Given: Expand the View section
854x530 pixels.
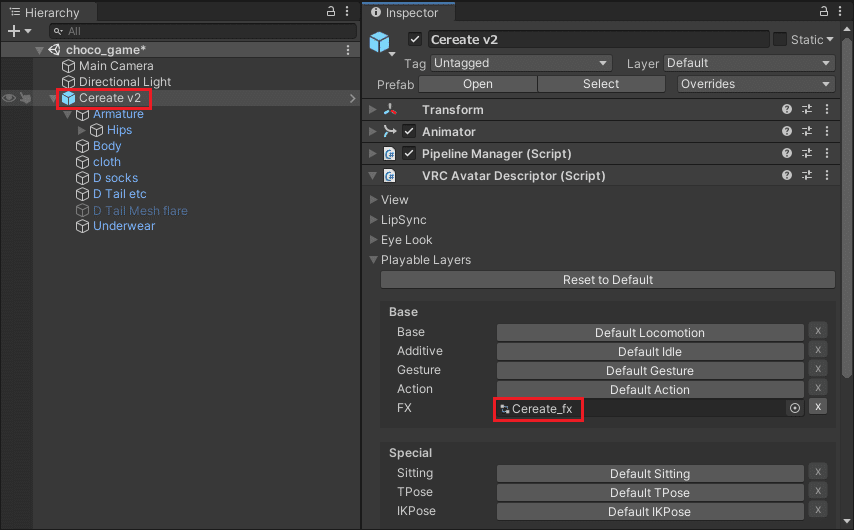Looking at the screenshot, I should point(374,200).
